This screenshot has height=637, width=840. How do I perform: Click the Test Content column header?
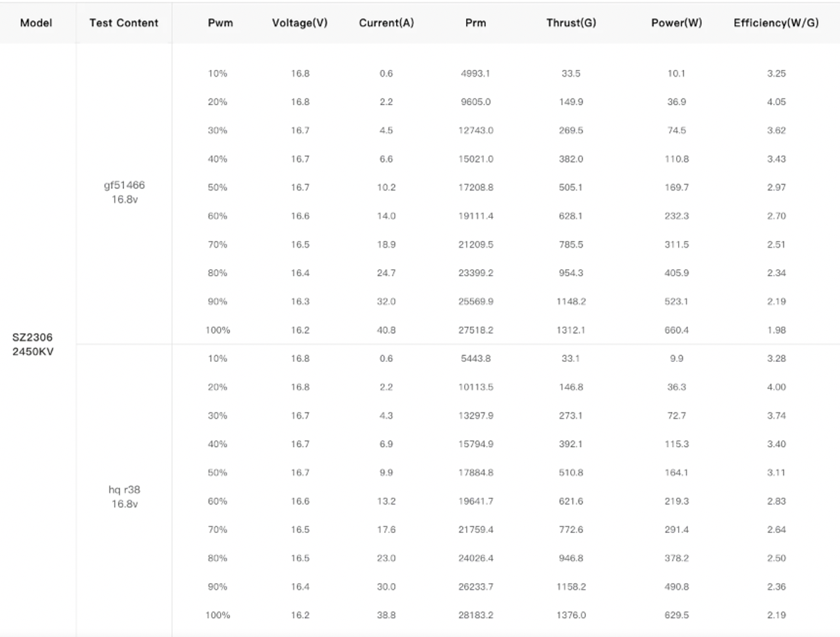point(124,23)
